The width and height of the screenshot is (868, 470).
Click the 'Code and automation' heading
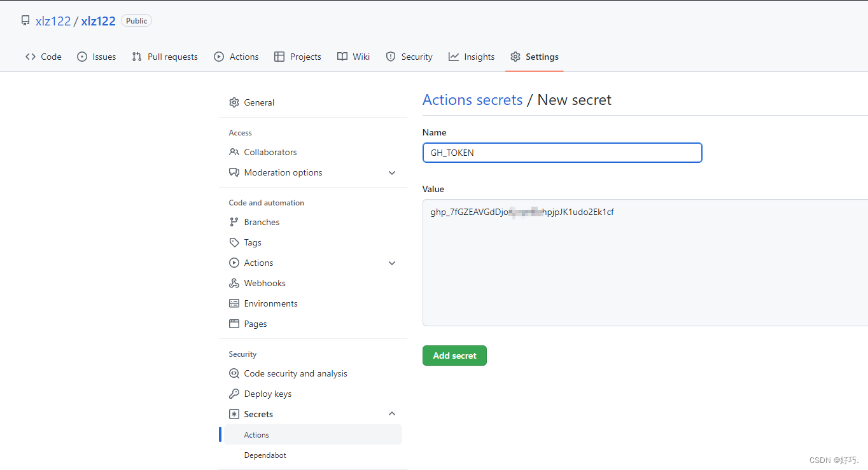(x=267, y=203)
